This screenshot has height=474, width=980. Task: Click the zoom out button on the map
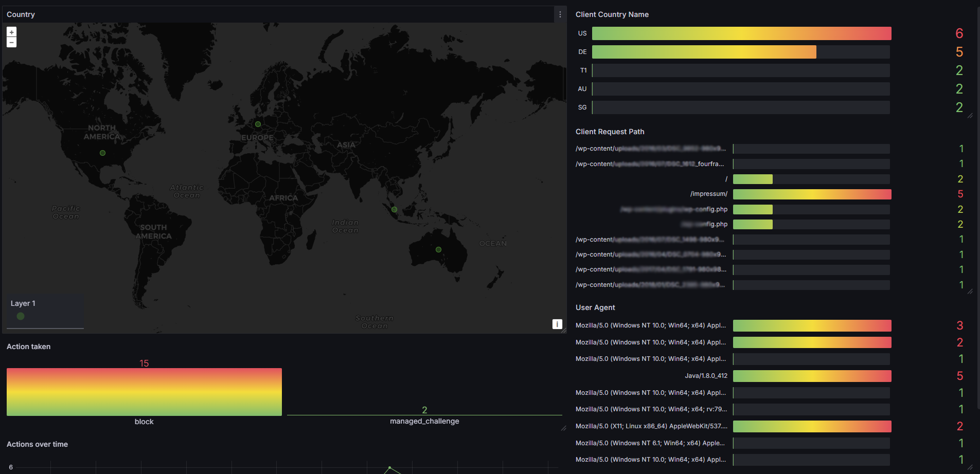point(11,42)
